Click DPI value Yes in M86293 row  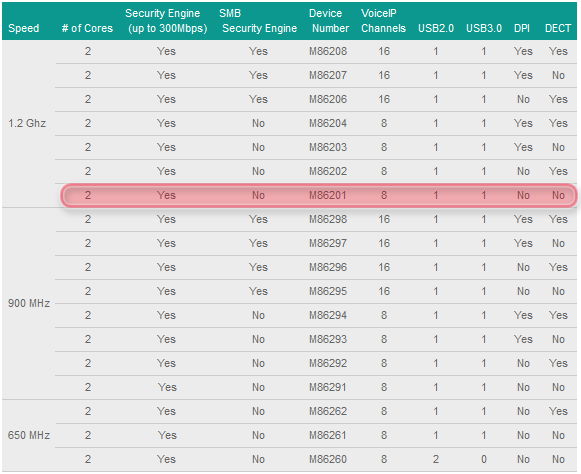[x=523, y=339]
